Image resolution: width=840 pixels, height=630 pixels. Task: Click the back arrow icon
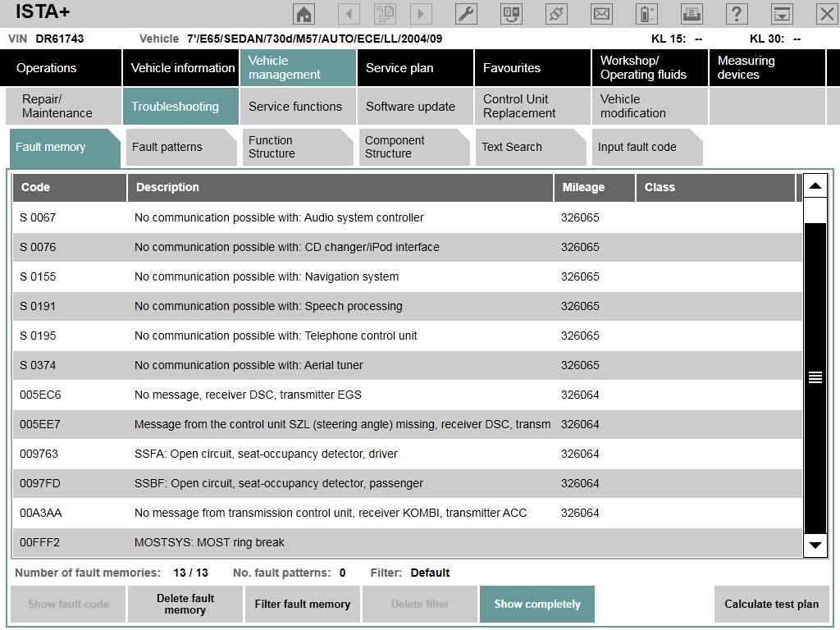coord(349,13)
